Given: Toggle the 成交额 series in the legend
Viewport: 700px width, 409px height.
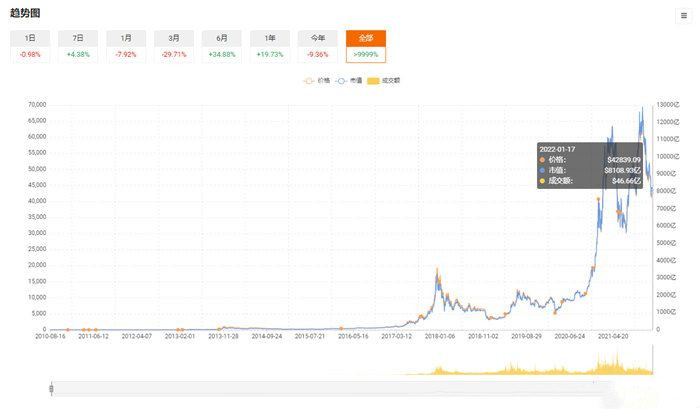Looking at the screenshot, I should coord(383,81).
